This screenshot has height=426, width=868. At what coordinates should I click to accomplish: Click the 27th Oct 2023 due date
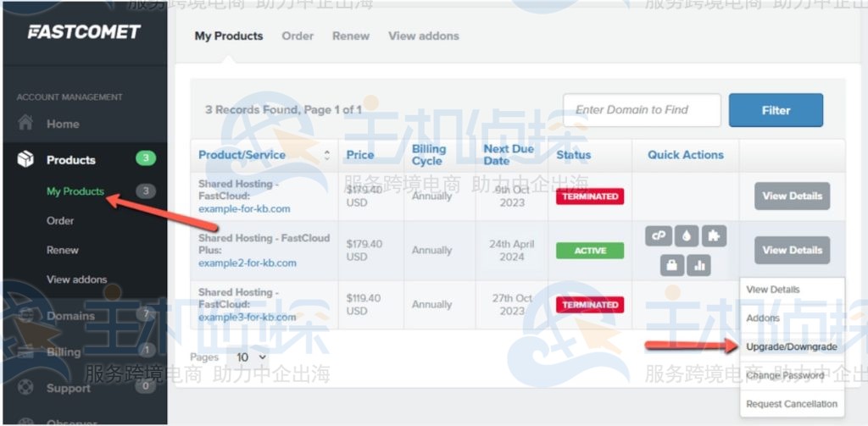coord(511,304)
